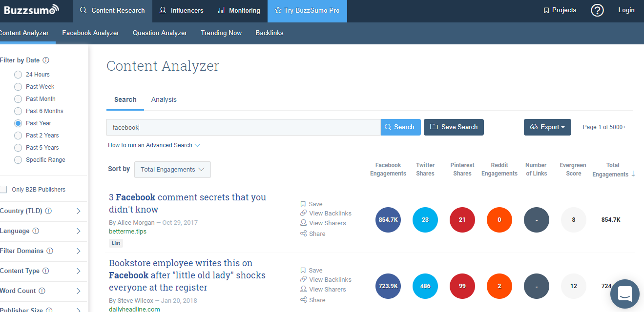
Task: Click the Word Count info icon
Action: tap(42, 291)
